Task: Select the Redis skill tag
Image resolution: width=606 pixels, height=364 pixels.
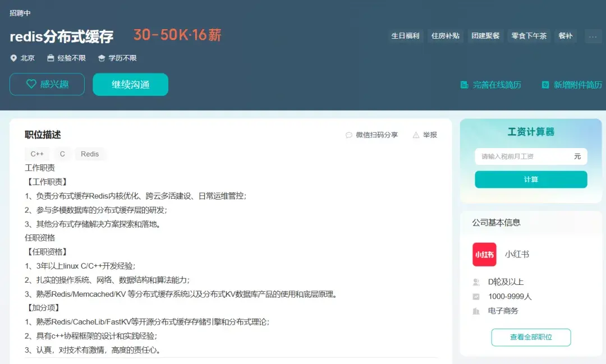Action: [x=90, y=154]
